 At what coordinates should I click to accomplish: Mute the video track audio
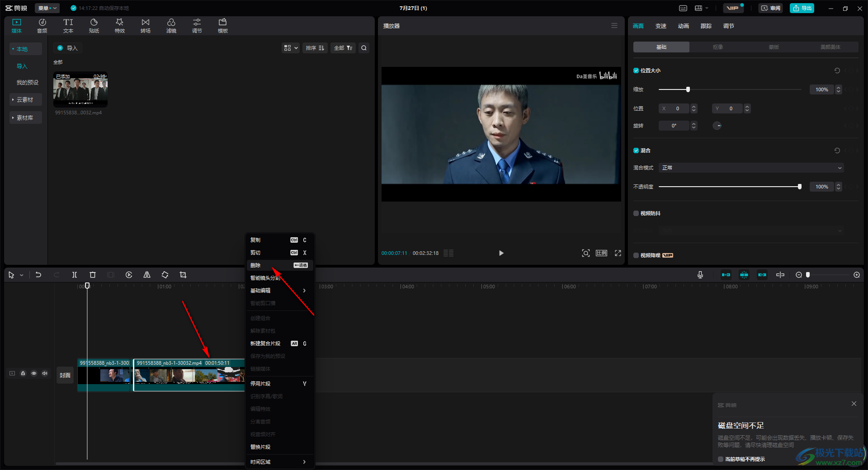tap(45, 373)
